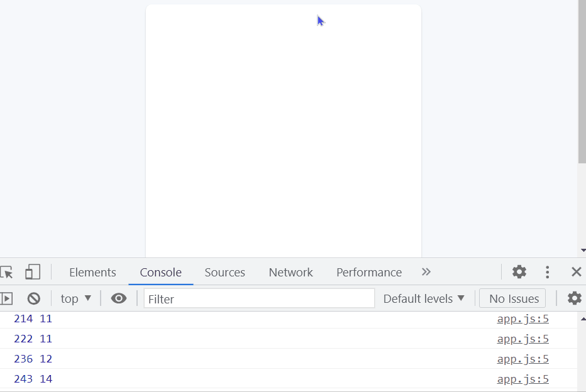This screenshot has height=392, width=586.
Task: Open the Elements tab
Action: coord(92,272)
